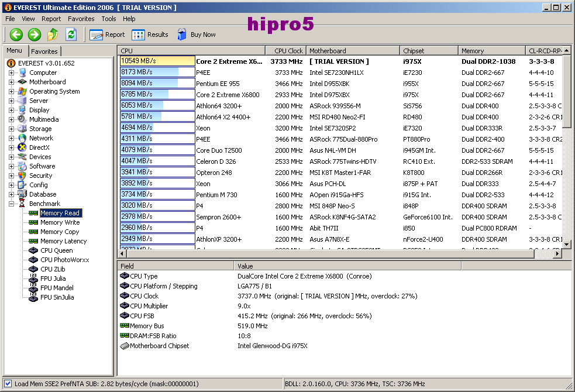Click the Up level arrow toolbar icon
This screenshot has width=575, height=392.
pos(53,35)
